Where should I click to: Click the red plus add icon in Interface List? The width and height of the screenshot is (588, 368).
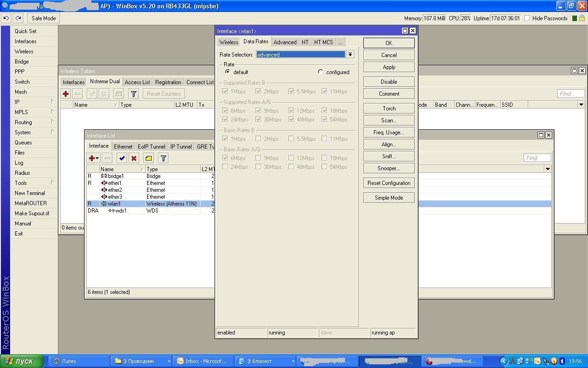click(93, 158)
